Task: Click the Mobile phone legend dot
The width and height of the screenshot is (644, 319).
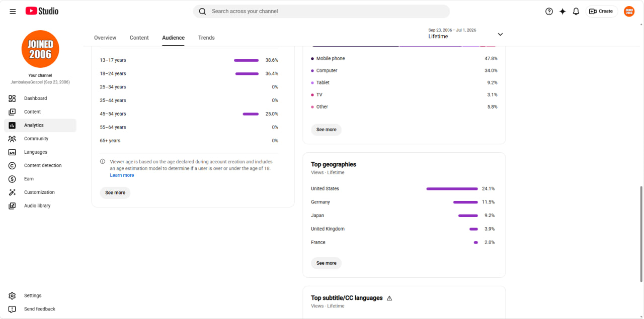Action: coord(312,59)
